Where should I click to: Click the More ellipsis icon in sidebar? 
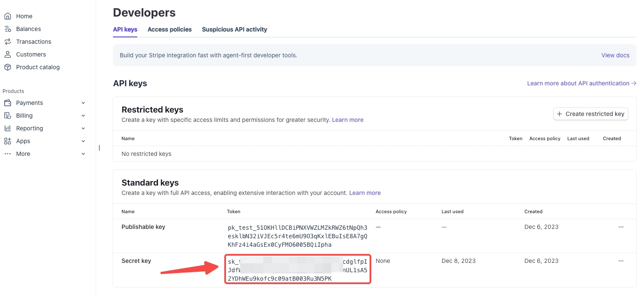pyautogui.click(x=7, y=154)
